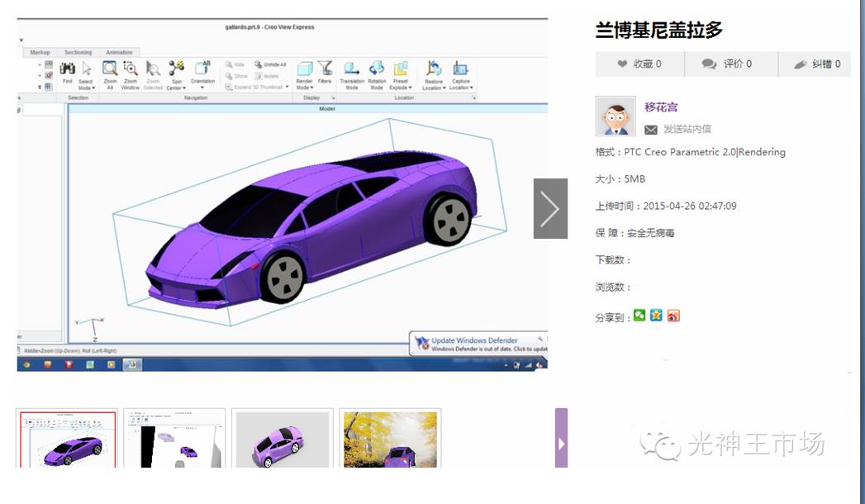
Task: Click the 保障:安全无病毒 text
Action: [x=634, y=233]
